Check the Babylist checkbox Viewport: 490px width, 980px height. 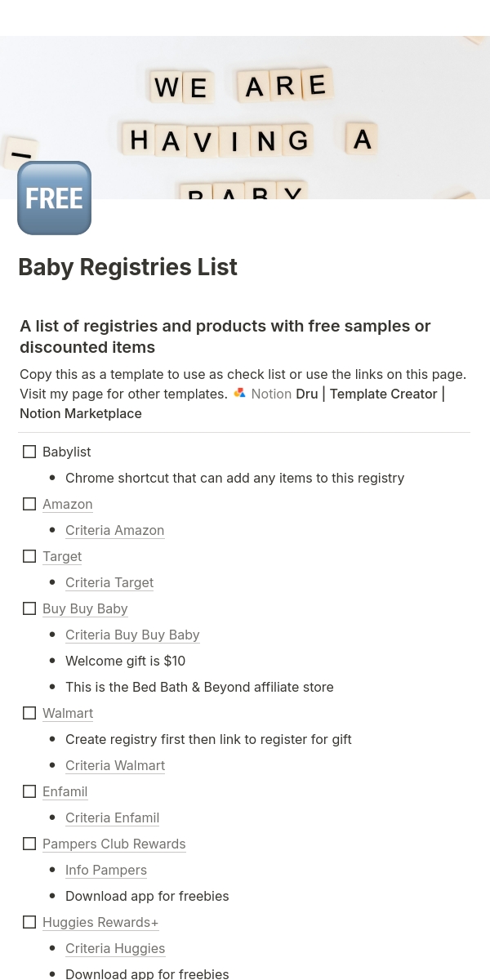[x=29, y=452]
